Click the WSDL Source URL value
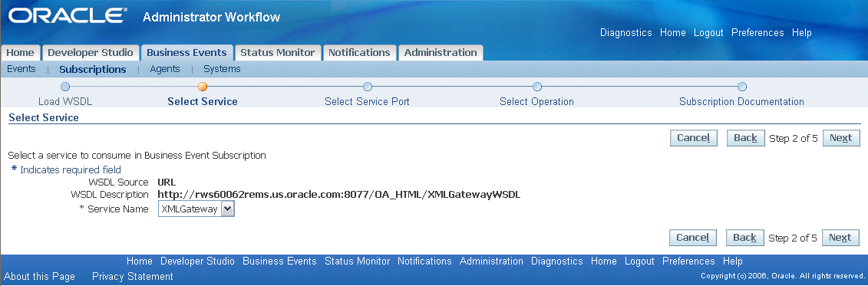 167,182
